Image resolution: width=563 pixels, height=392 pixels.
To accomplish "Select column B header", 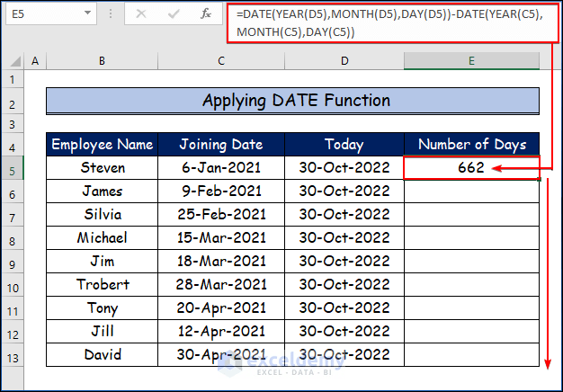I will click(102, 60).
